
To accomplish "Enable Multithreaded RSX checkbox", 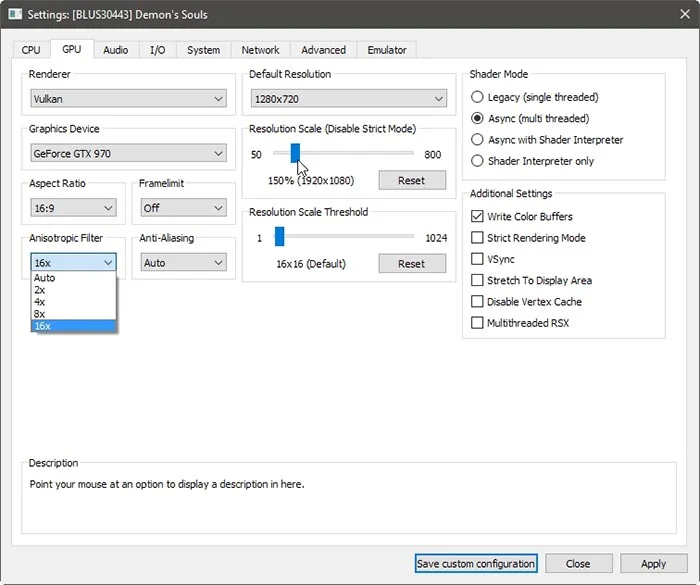I will 477,323.
